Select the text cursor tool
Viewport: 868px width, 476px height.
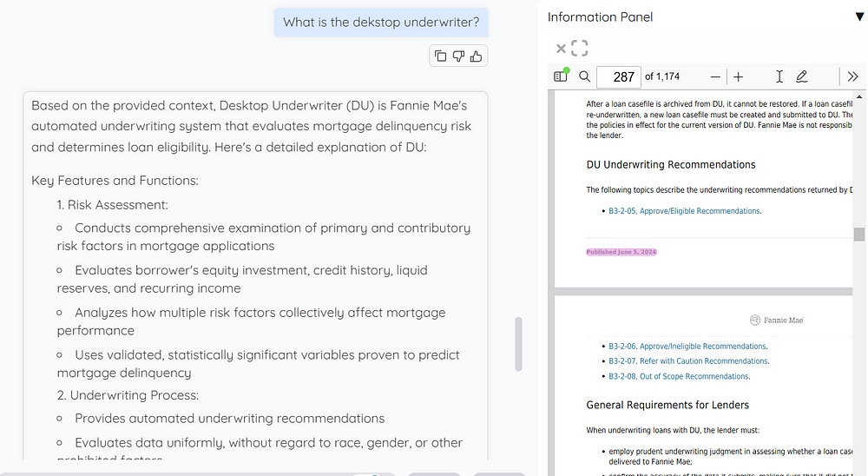click(779, 76)
